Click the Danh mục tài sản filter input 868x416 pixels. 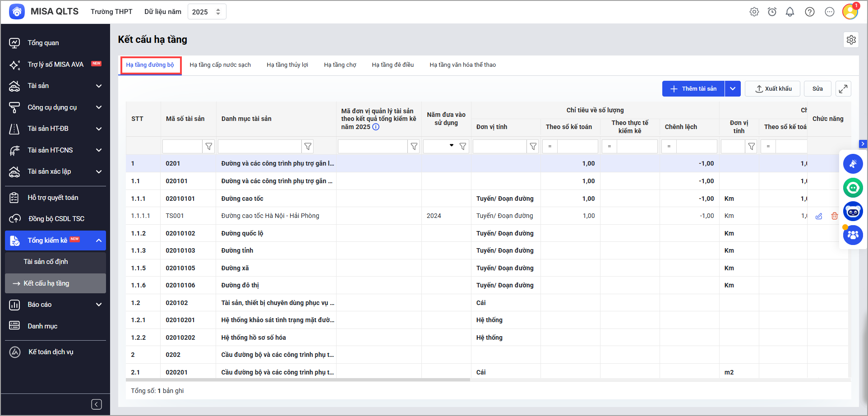(259, 147)
